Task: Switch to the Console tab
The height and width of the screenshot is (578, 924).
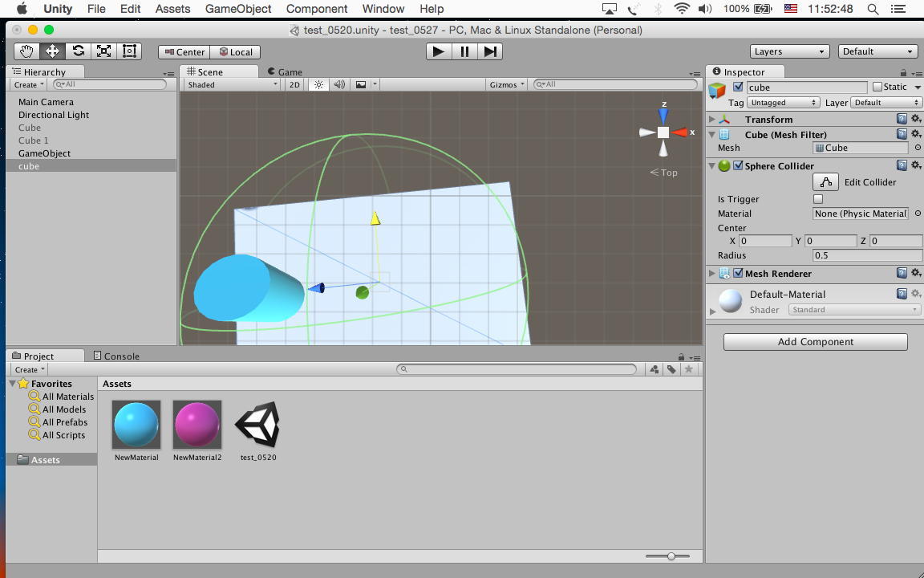Action: tap(116, 356)
